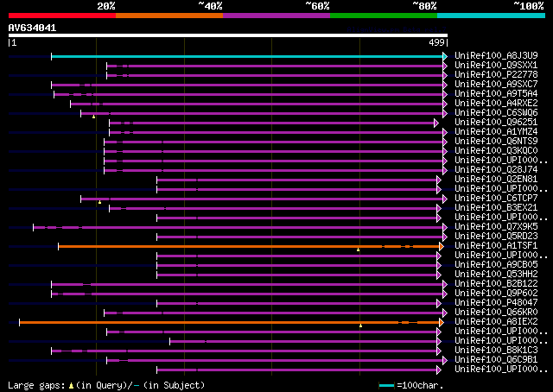The height and width of the screenshot is (392, 553).
Task: Select the query name AV634041
Action: (x=33, y=28)
